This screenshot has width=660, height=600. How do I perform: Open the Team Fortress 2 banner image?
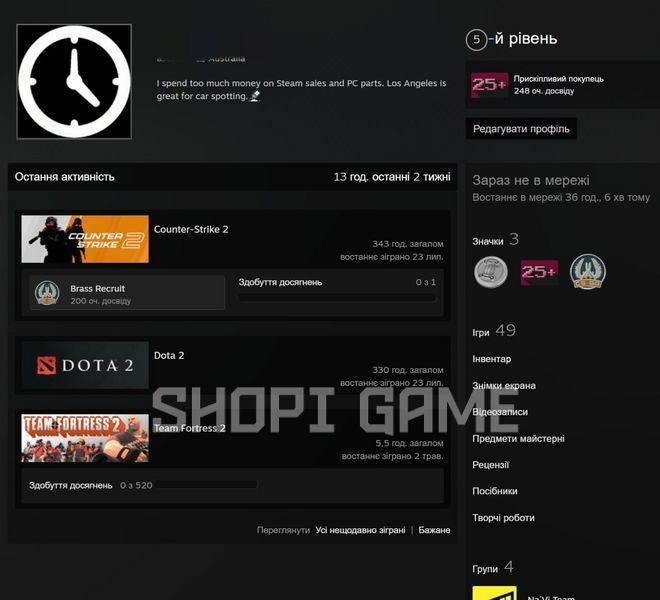pyautogui.click(x=85, y=438)
